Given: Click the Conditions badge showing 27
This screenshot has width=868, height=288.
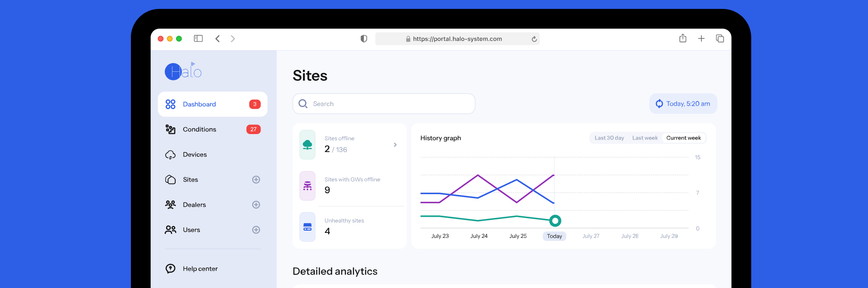Looking at the screenshot, I should tap(253, 130).
